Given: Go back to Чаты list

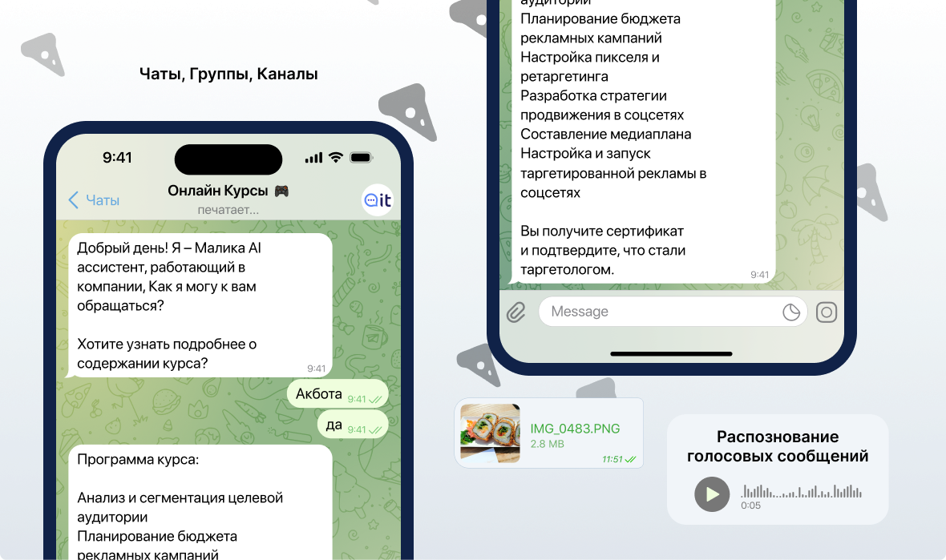Looking at the screenshot, I should (x=94, y=200).
